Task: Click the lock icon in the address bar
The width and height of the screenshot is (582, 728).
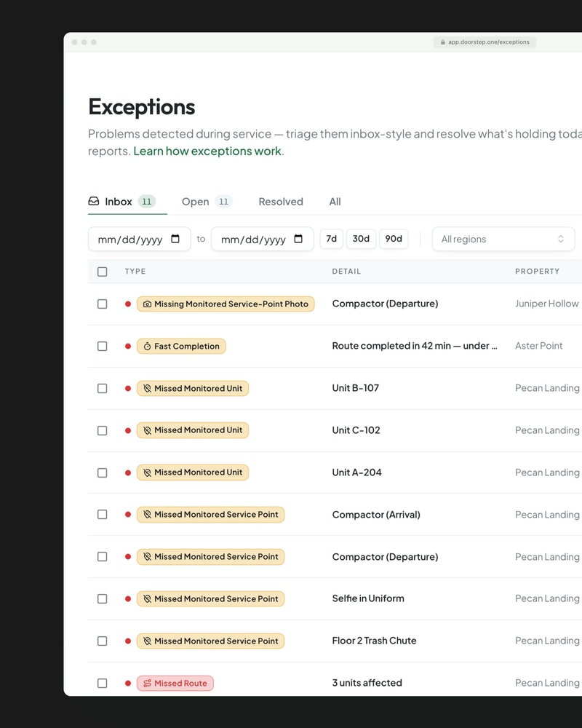Action: [x=443, y=42]
